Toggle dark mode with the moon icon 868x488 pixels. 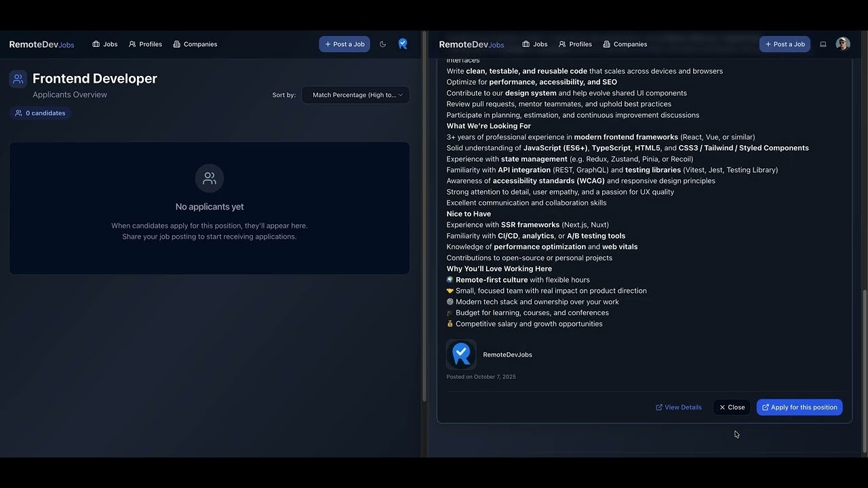click(x=382, y=43)
